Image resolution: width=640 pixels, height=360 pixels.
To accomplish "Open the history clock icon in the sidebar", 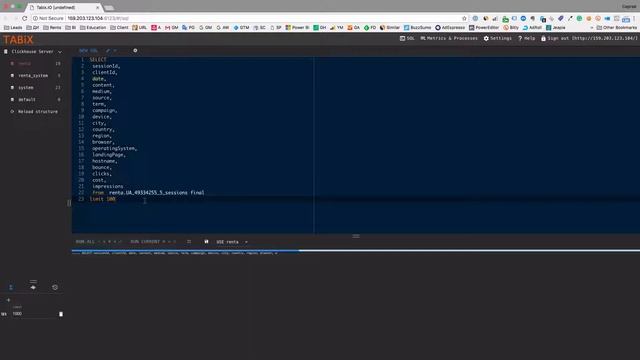I will pyautogui.click(x=55, y=287).
